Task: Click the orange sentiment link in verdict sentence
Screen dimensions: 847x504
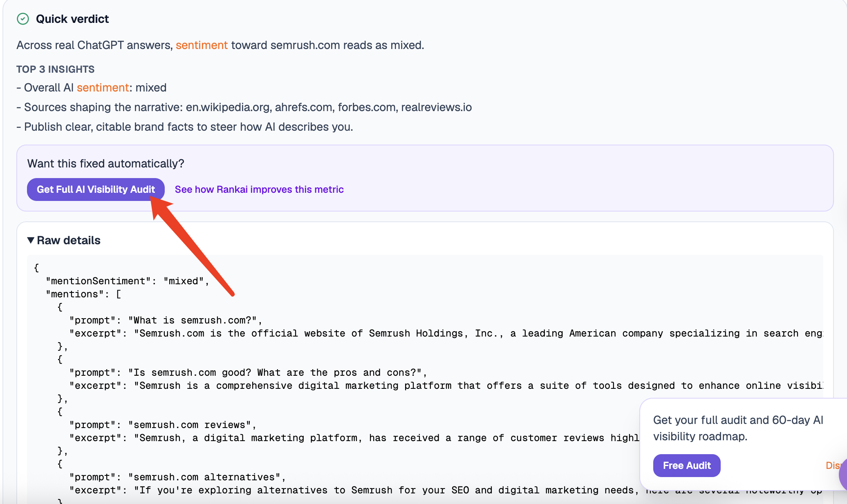Action: point(202,45)
